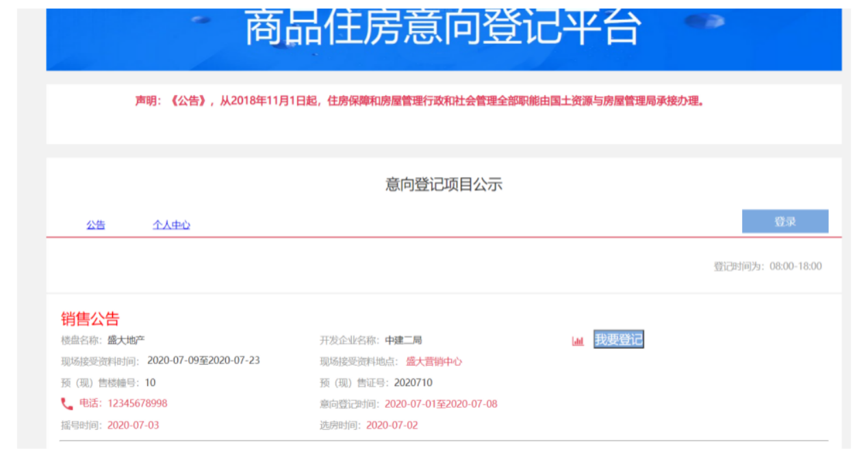Click the 选房时间 date 2020-07-02
Screen dimensions: 868x471
pyautogui.click(x=392, y=425)
